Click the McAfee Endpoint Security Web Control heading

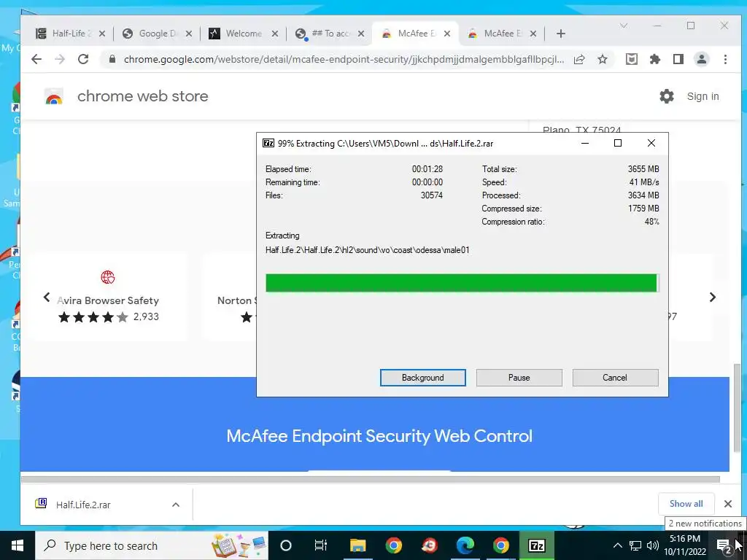(x=379, y=436)
